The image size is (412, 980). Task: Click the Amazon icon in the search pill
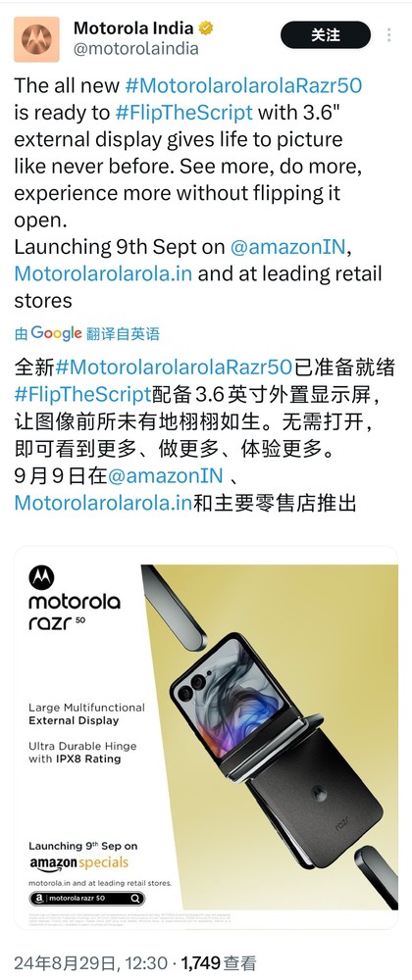(38, 899)
